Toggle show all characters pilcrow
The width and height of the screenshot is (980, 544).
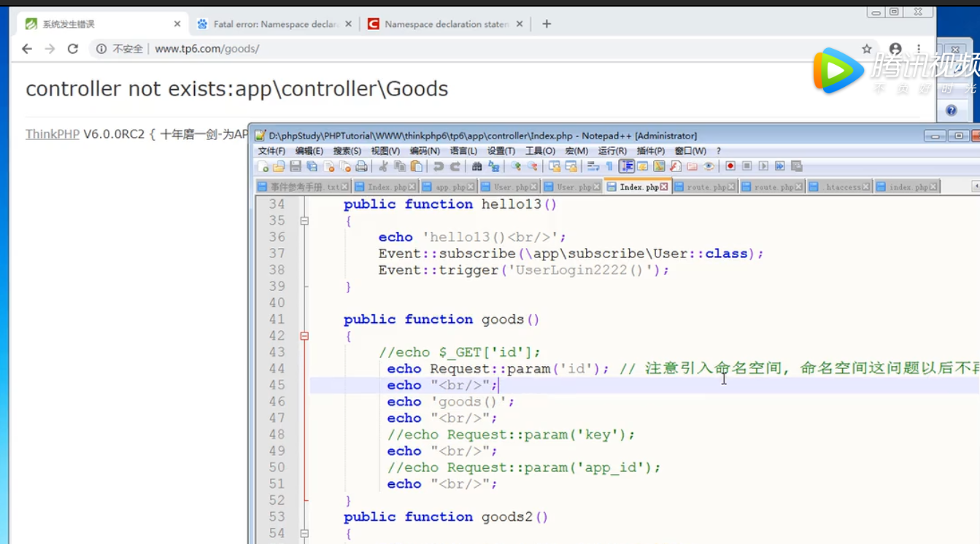coord(609,166)
